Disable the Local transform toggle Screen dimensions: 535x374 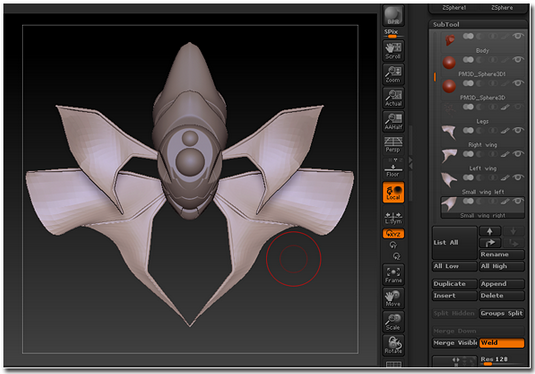click(393, 192)
